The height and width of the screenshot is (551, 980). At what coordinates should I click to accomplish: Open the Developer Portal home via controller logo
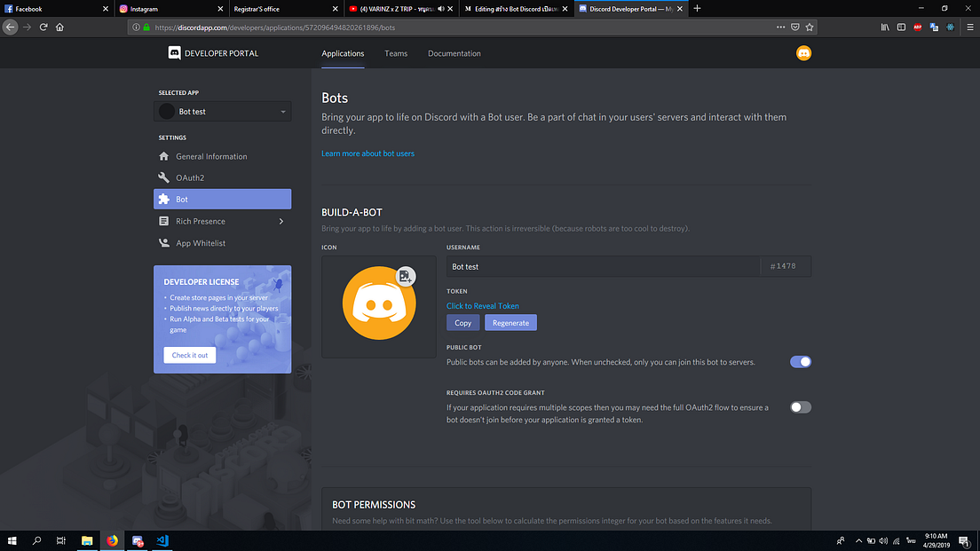click(x=174, y=52)
